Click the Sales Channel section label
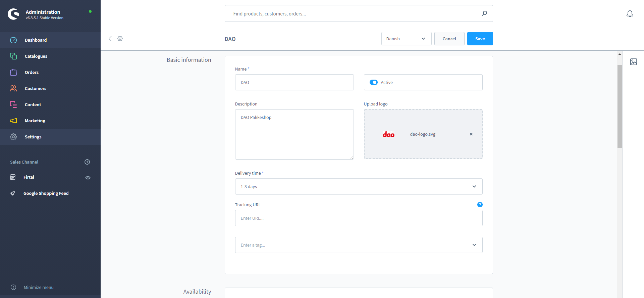The height and width of the screenshot is (298, 644). [x=24, y=162]
